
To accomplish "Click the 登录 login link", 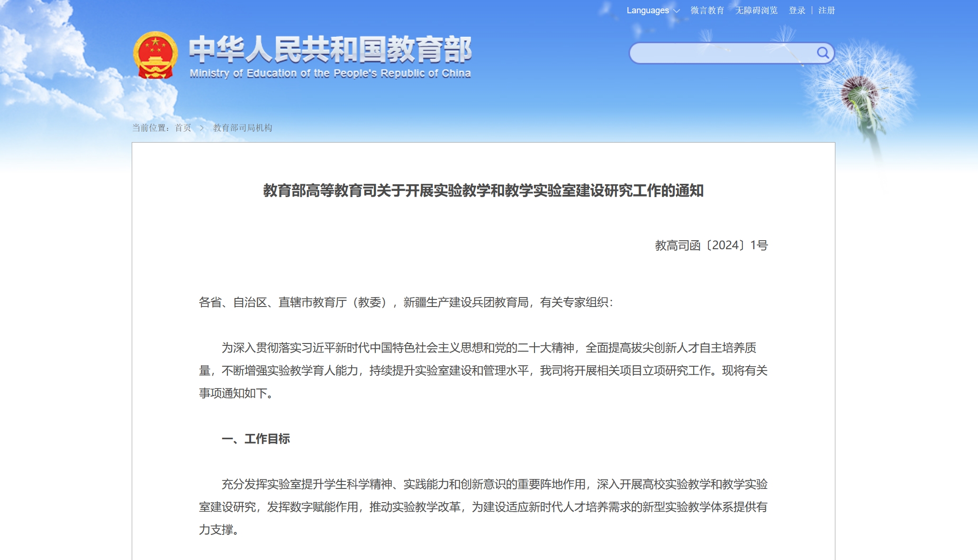I will click(x=797, y=10).
